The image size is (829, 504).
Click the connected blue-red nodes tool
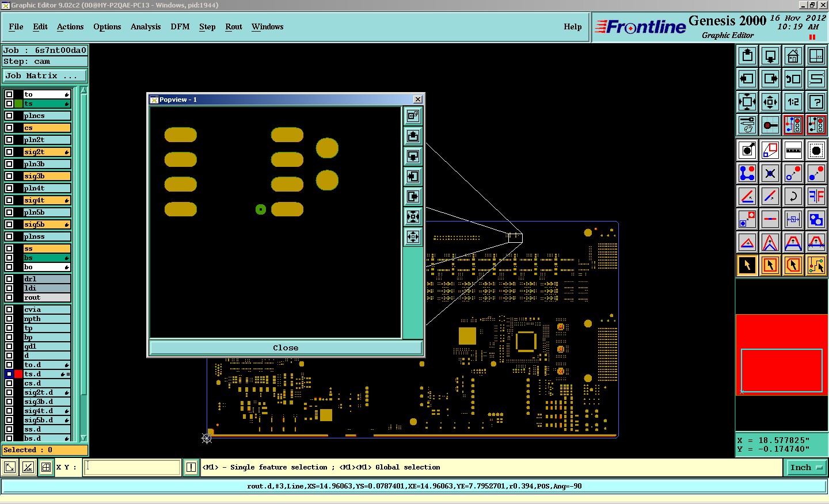click(747, 173)
